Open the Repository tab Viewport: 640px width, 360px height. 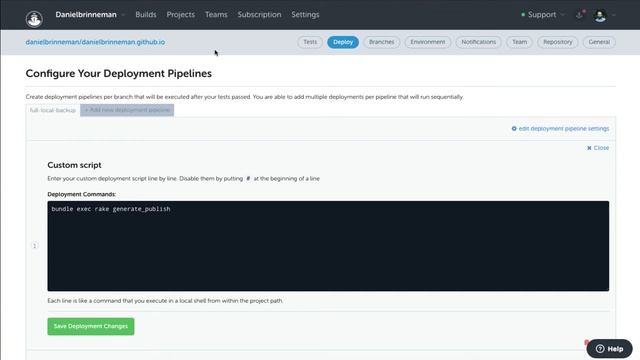pos(558,42)
